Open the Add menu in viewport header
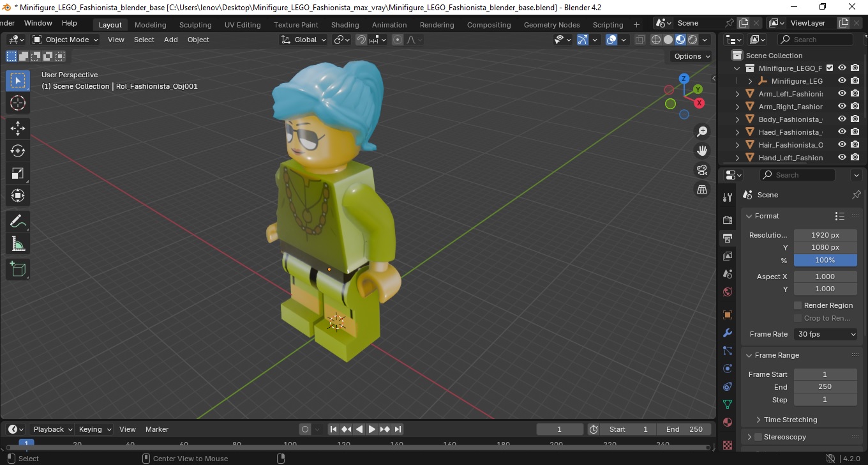Image resolution: width=868 pixels, height=465 pixels. tap(171, 40)
